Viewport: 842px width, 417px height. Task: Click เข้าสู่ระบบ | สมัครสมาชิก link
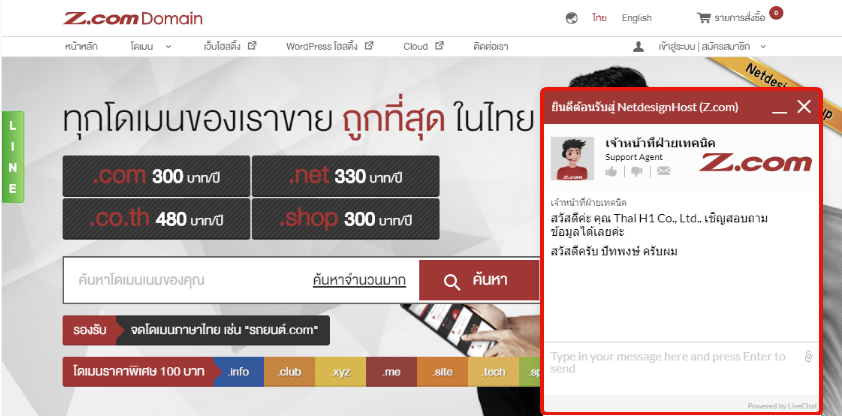(704, 47)
